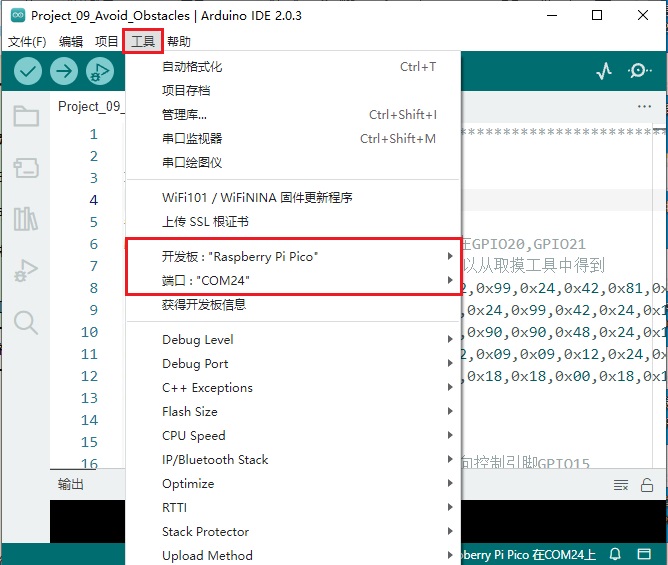Expand 开发板: Raspberry Pi Pico submenu

click(x=294, y=257)
